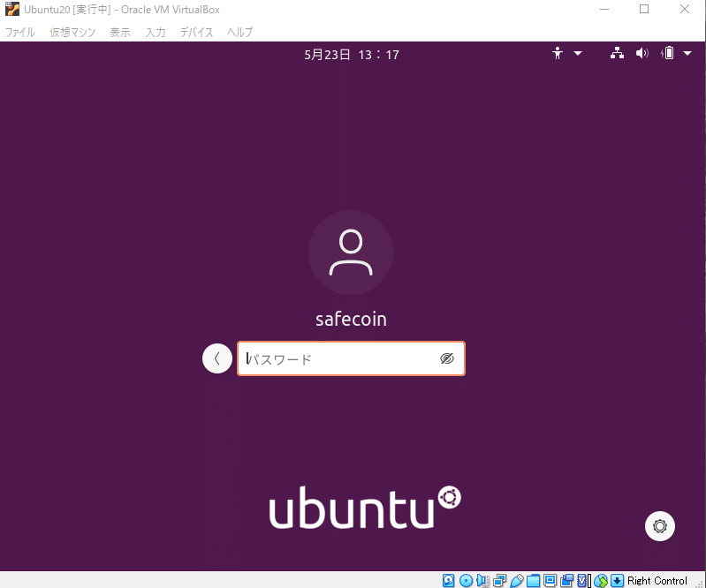Focus the パスワード password field
The image size is (706, 588).
tap(351, 358)
